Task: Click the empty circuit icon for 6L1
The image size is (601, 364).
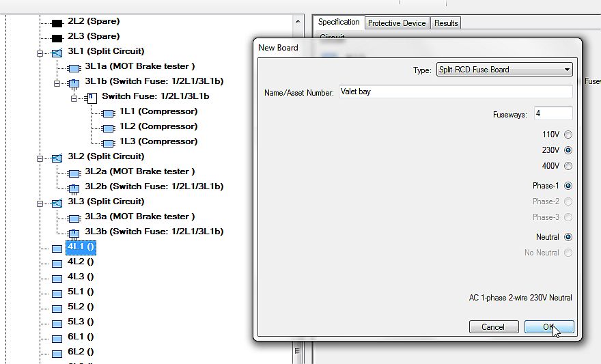Action: pos(57,339)
